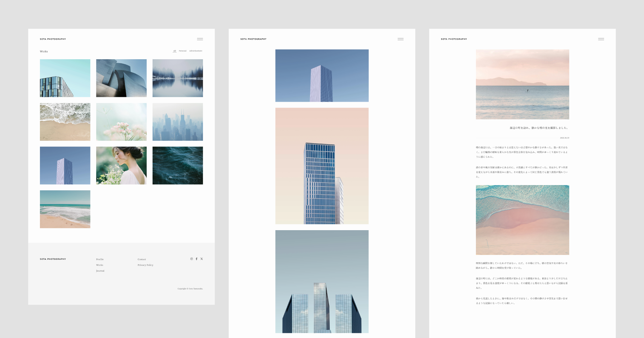Open the misty lake with trees thumbnail
644x338 pixels.
coord(178,78)
